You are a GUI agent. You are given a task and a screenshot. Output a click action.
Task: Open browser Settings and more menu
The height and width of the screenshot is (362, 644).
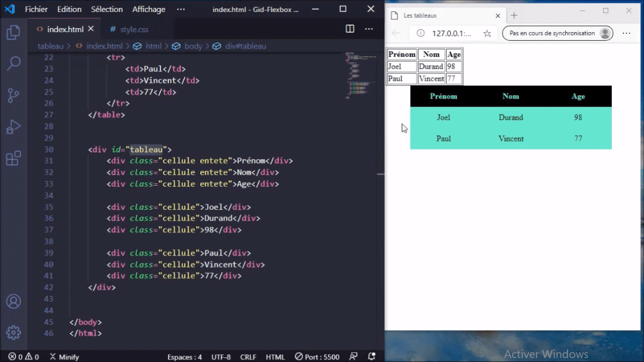(x=626, y=33)
